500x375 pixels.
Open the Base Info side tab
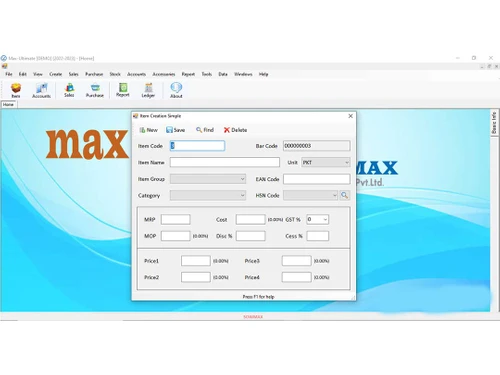click(494, 122)
